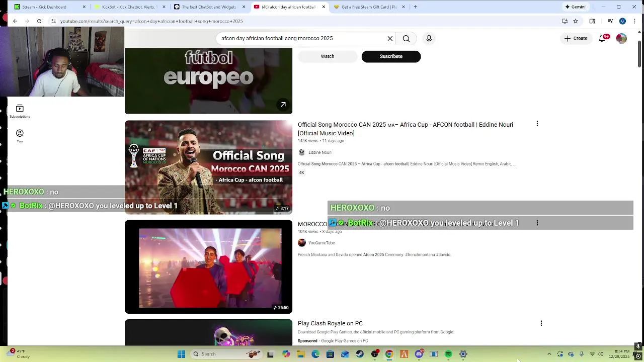This screenshot has height=362, width=644.
Task: Run the YouTube search with magnifier button
Action: point(406,38)
